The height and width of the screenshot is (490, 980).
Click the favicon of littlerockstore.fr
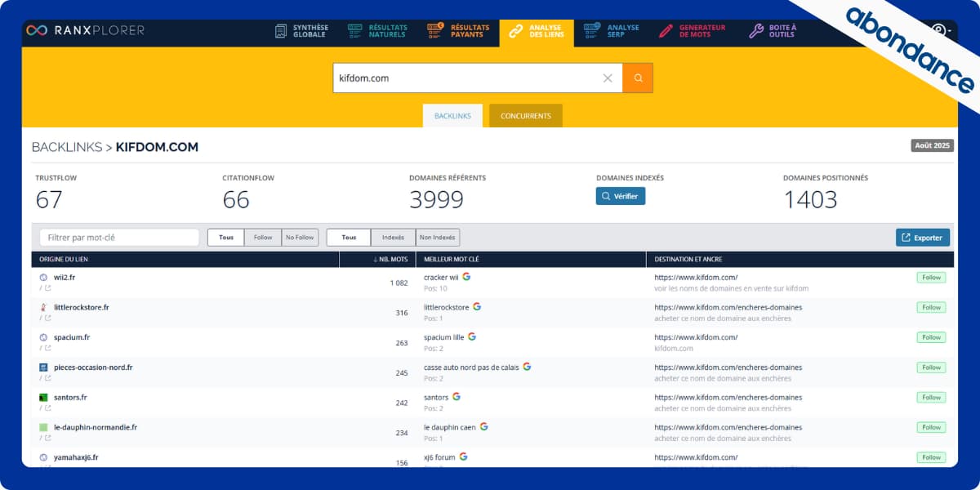(x=43, y=308)
